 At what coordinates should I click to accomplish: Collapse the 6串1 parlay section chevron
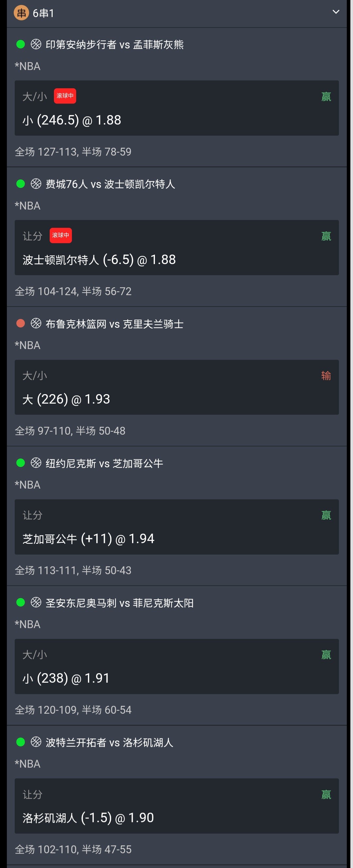coord(336,12)
